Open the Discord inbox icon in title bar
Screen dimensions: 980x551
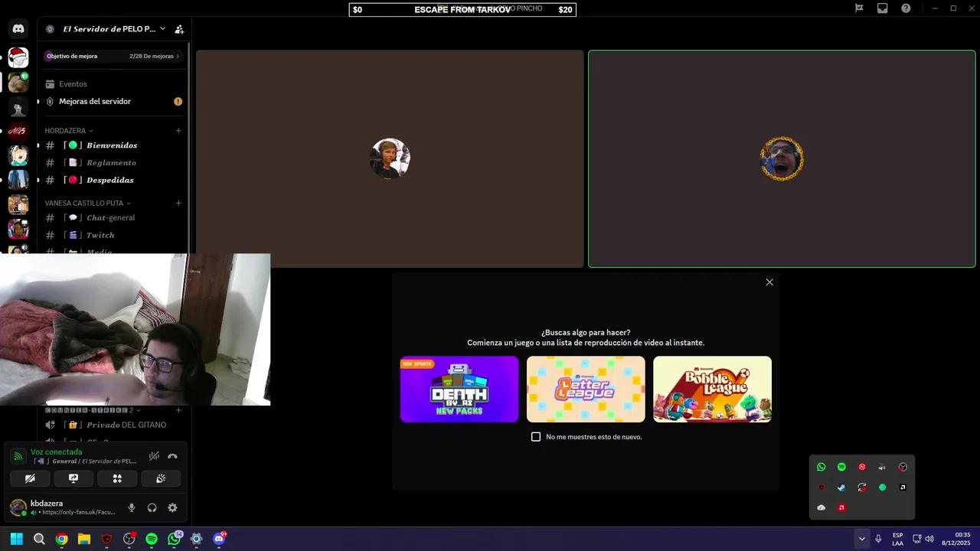tap(883, 8)
